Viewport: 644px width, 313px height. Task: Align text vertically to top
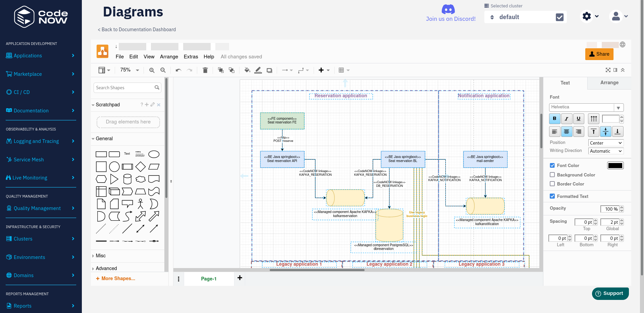(x=594, y=132)
